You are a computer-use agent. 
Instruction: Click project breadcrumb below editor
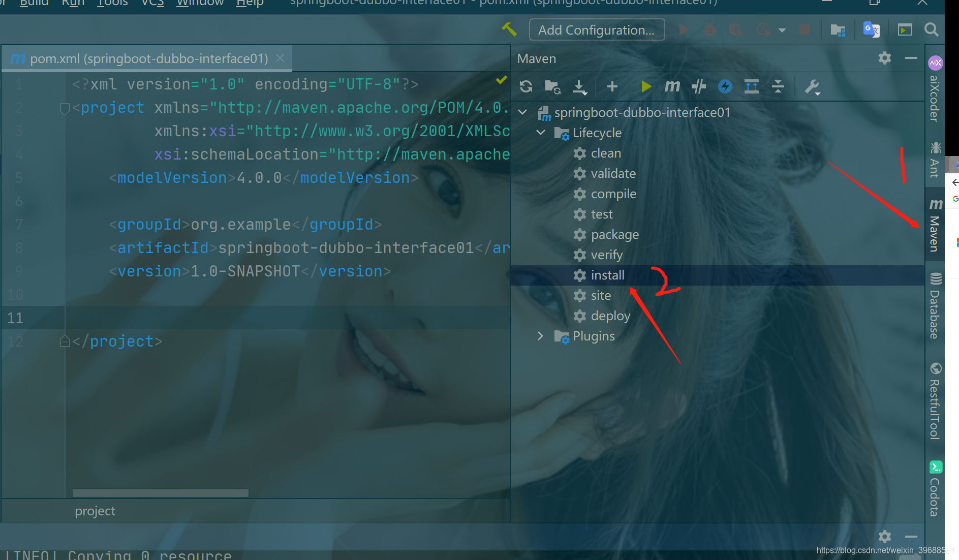point(95,511)
